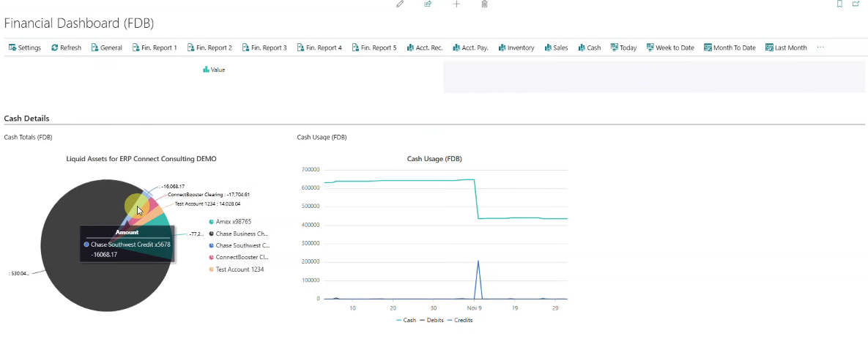Screen dimensions: 868x350
Task: Show Sales charts
Action: (556, 48)
